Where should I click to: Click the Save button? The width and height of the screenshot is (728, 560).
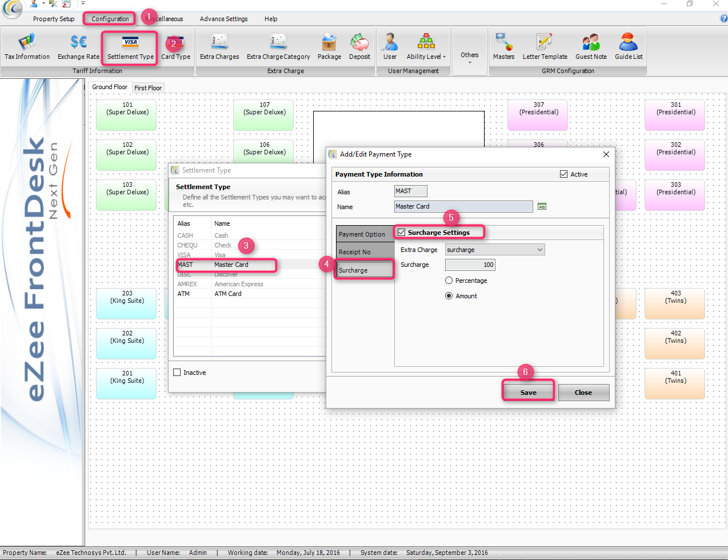pos(528,393)
